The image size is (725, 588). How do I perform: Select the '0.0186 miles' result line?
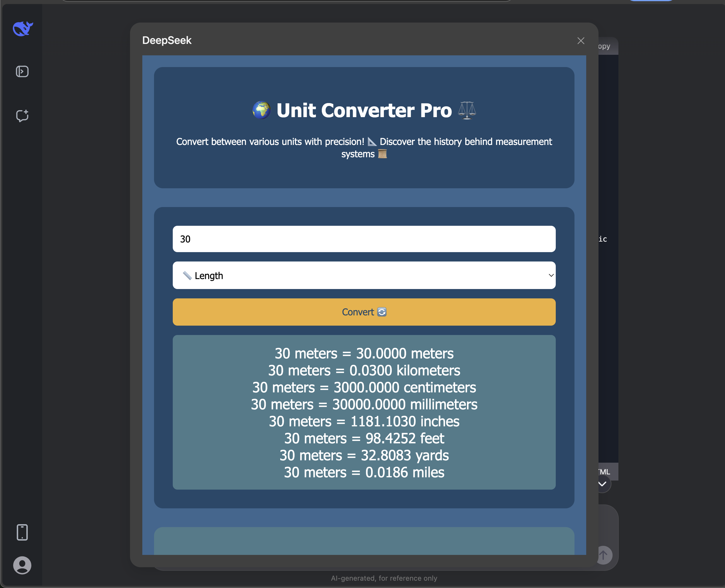pos(364,473)
